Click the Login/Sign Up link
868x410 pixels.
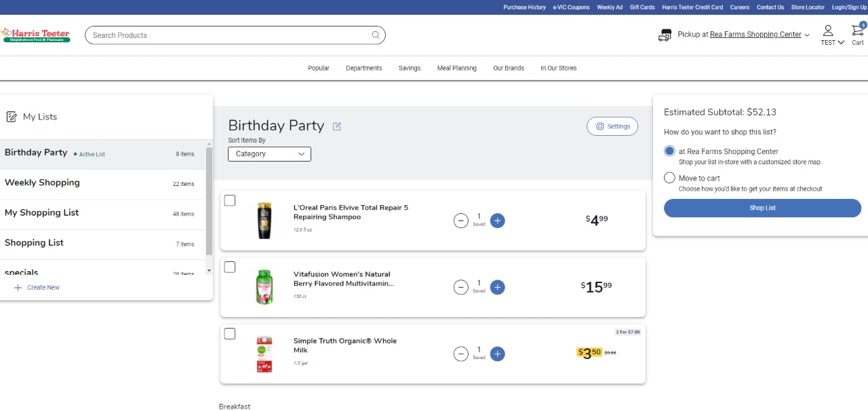point(850,7)
